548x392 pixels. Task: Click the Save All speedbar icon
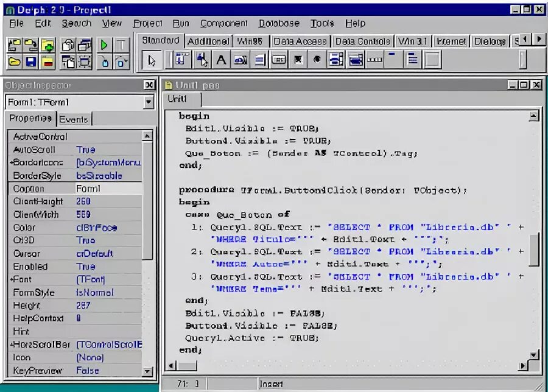click(31, 45)
